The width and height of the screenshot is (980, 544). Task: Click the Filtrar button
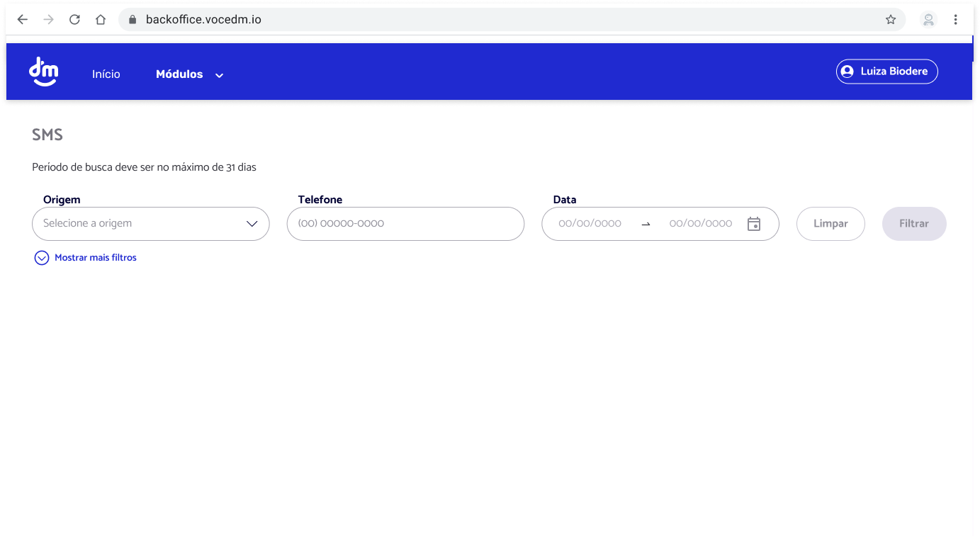(914, 223)
